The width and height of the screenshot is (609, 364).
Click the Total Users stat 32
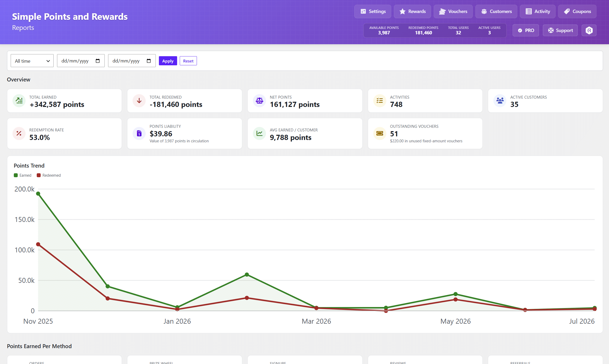point(458,33)
